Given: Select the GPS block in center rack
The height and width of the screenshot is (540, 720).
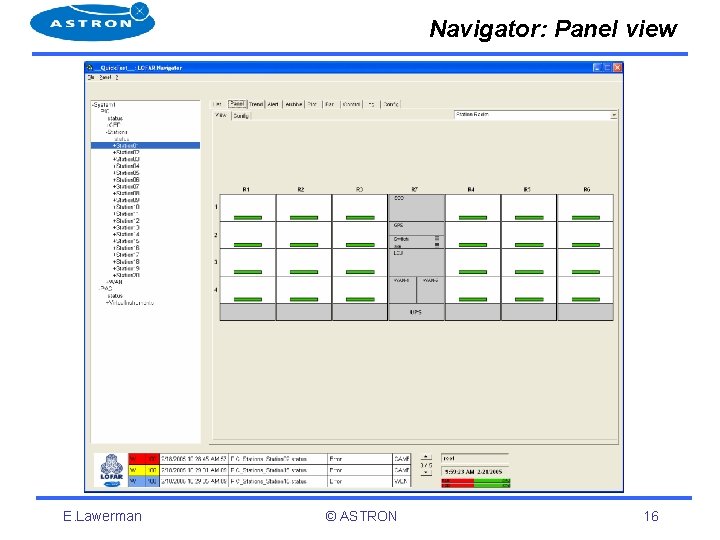Looking at the screenshot, I should [x=416, y=228].
